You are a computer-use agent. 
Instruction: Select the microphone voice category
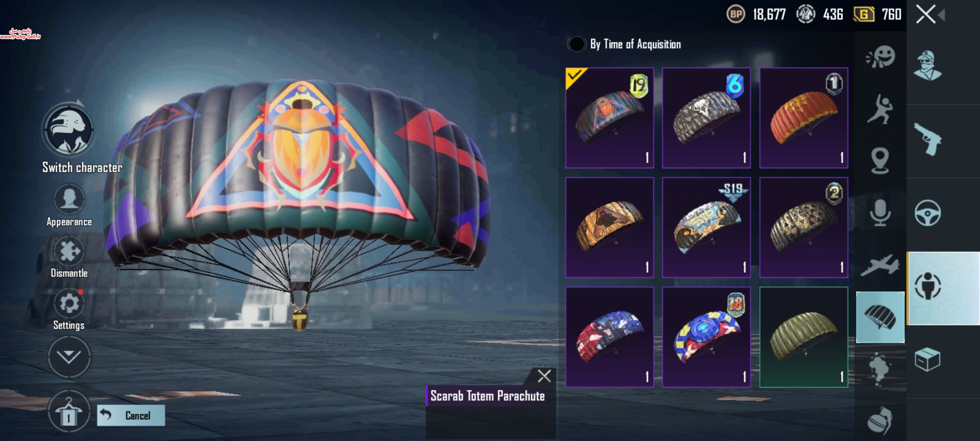coord(880,213)
